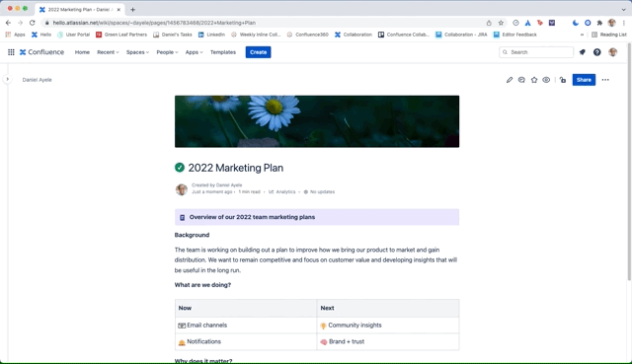Viewport: 632px width, 364px height.
Task: Open the Collaboration bookmark
Action: pos(354,35)
